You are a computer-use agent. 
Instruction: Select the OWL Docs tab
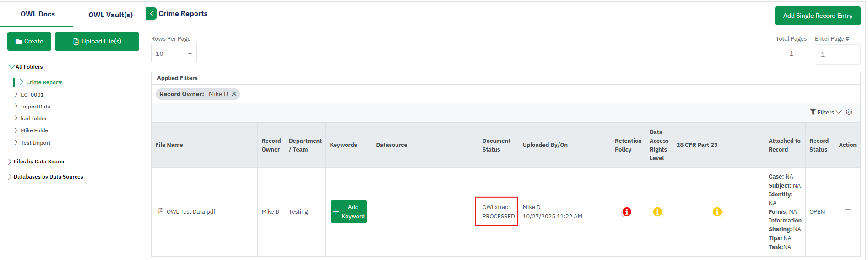pyautogui.click(x=38, y=14)
